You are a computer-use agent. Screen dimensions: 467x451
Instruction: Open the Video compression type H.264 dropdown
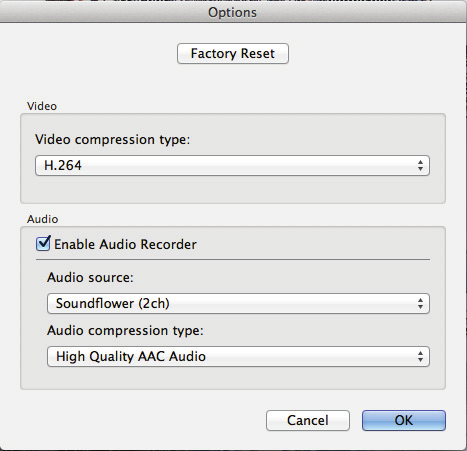[232, 165]
